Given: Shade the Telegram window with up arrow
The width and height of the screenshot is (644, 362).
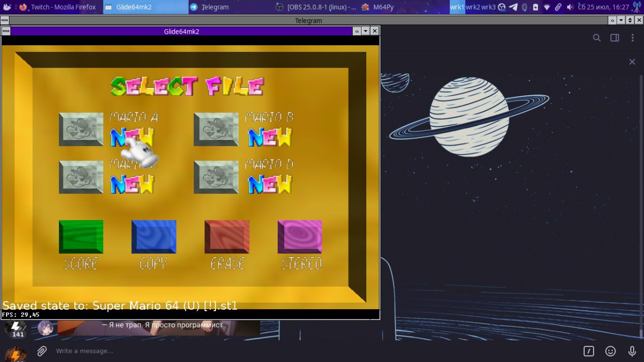Looking at the screenshot, I should point(612,21).
